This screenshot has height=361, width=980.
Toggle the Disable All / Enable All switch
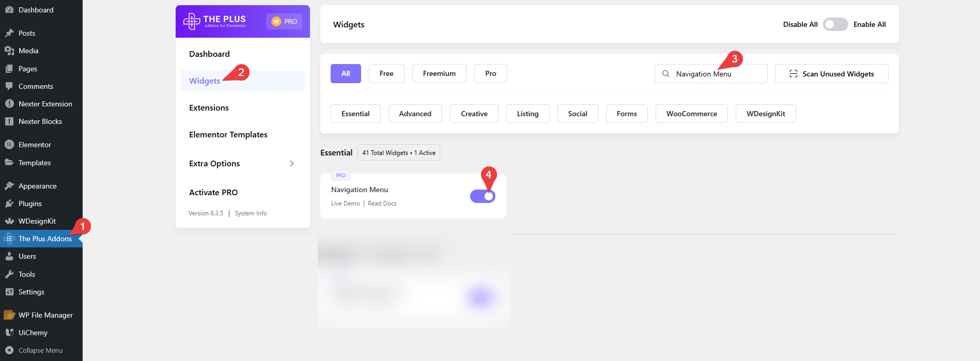point(835,24)
